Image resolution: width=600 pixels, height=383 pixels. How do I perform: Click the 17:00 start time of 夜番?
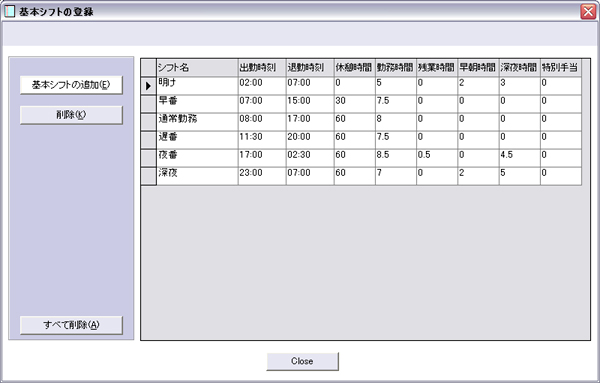262,158
